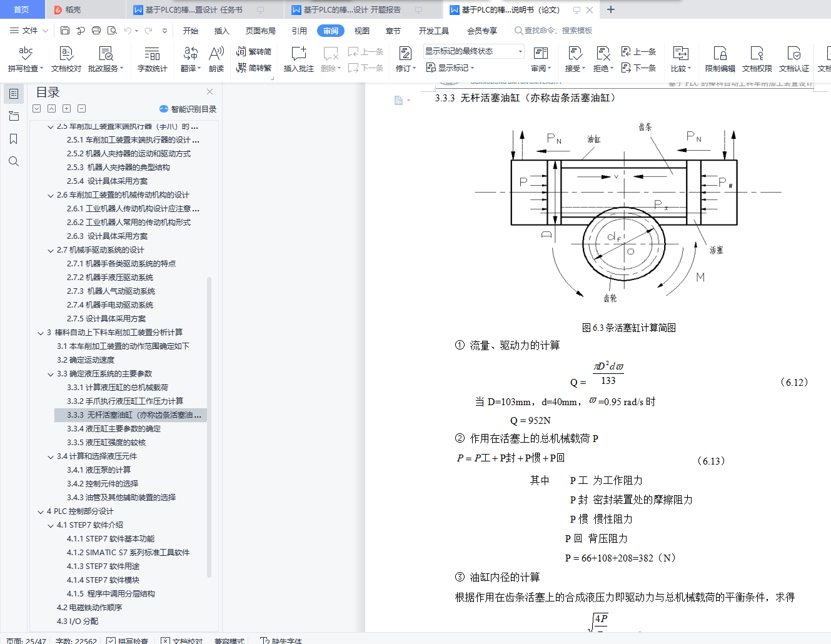Switch to the 开发工具 ribbon tab
The height and width of the screenshot is (644, 831).
point(434,31)
